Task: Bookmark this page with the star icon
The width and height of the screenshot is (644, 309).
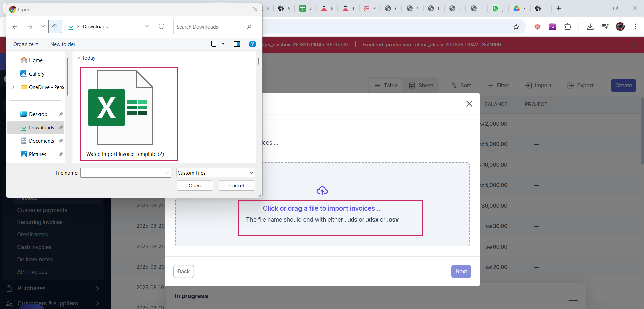Action: point(516,27)
